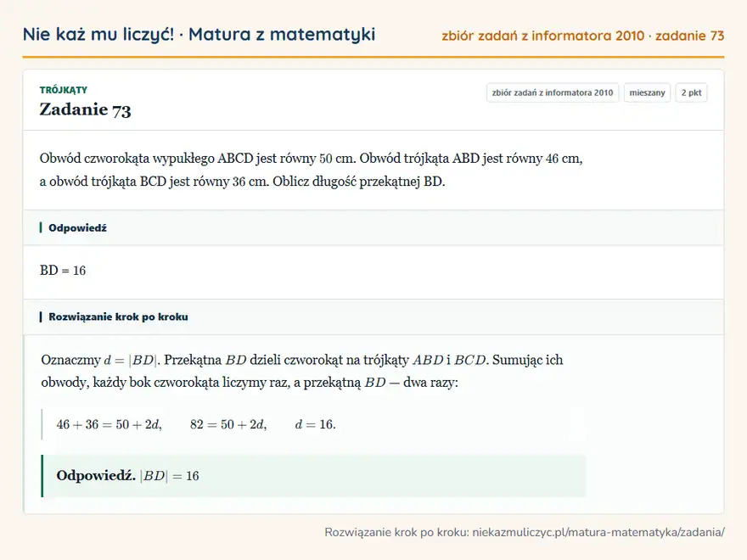Viewport: 747px width, 560px height.
Task: Click the problem statement starting 'Obwód czworokąta wypukłego'
Action: click(311, 170)
